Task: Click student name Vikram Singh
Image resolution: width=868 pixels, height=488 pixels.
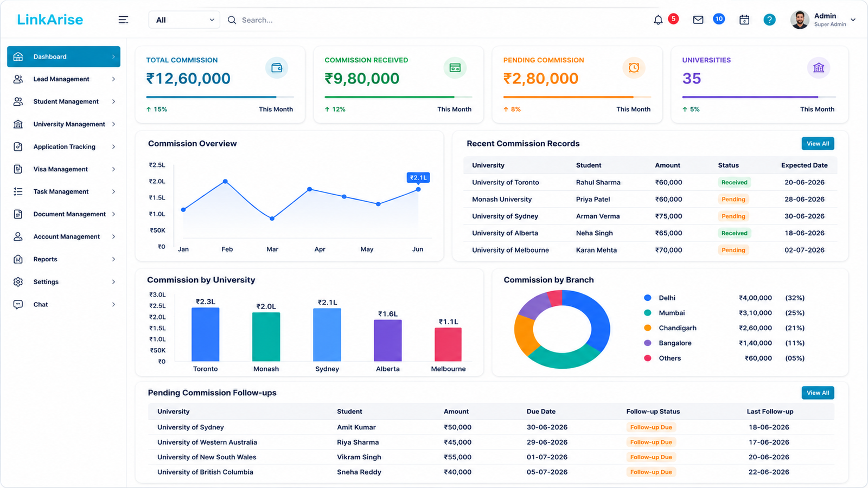Action: [x=359, y=457]
